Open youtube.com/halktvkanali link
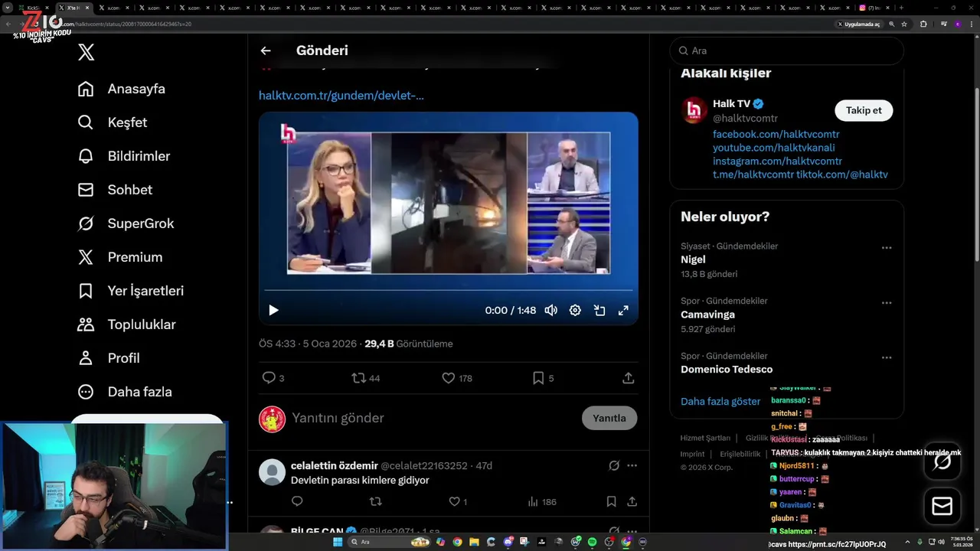This screenshot has height=551, width=980. click(x=774, y=148)
